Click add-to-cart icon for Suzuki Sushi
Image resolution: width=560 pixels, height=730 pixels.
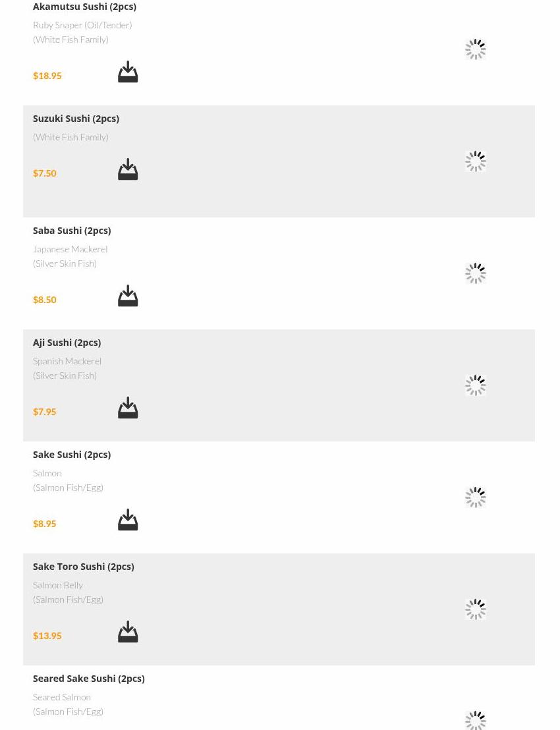coord(128,169)
